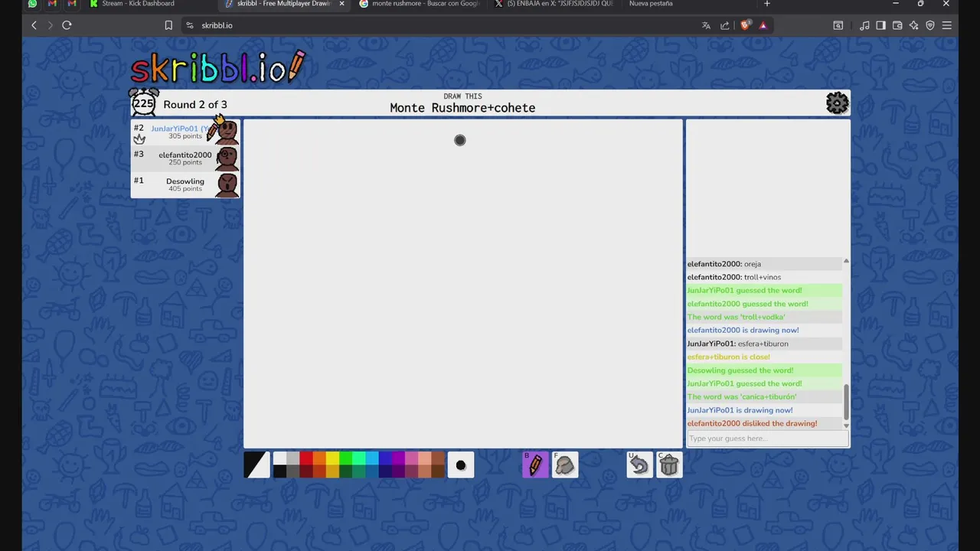Viewport: 980px width, 551px height.
Task: Toggle browser sidebar panel
Action: [x=880, y=25]
